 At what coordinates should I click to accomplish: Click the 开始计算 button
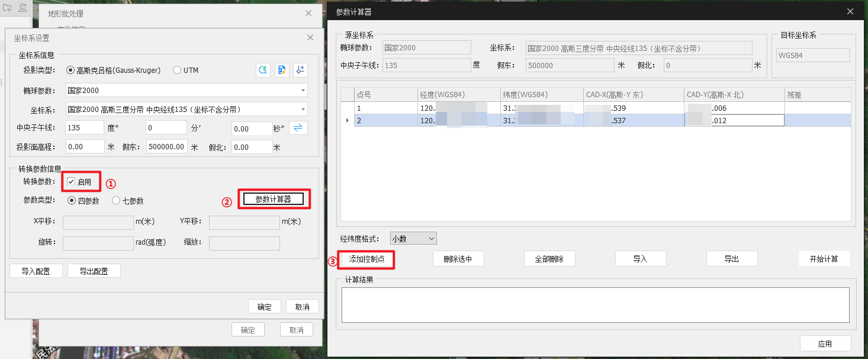tap(823, 259)
